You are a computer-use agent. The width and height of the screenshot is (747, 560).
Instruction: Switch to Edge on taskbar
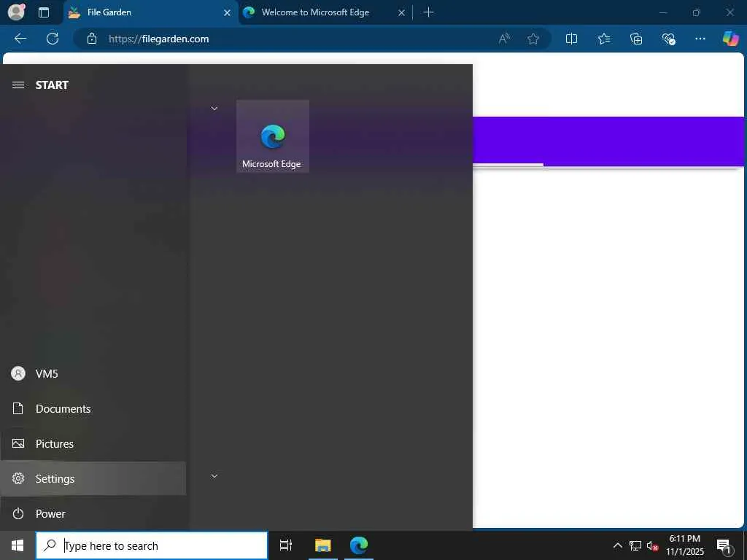[359, 545]
